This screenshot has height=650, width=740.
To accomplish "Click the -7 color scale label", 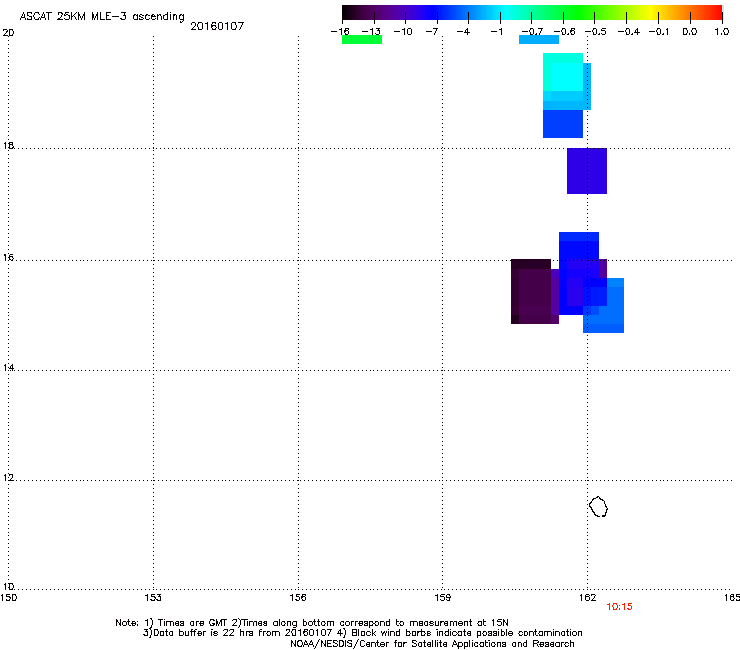I will [432, 32].
